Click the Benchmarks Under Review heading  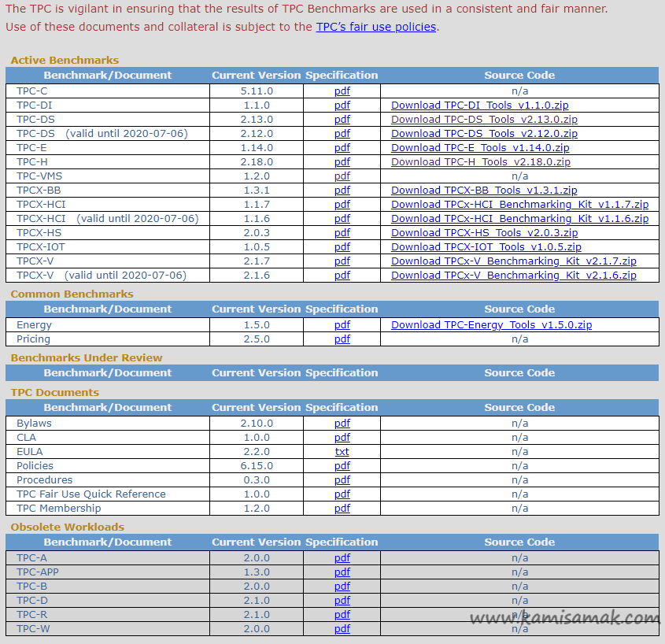pos(86,357)
